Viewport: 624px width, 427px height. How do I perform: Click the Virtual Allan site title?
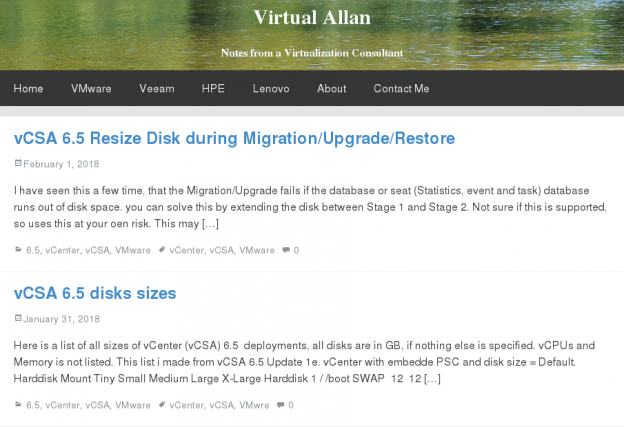tap(311, 16)
